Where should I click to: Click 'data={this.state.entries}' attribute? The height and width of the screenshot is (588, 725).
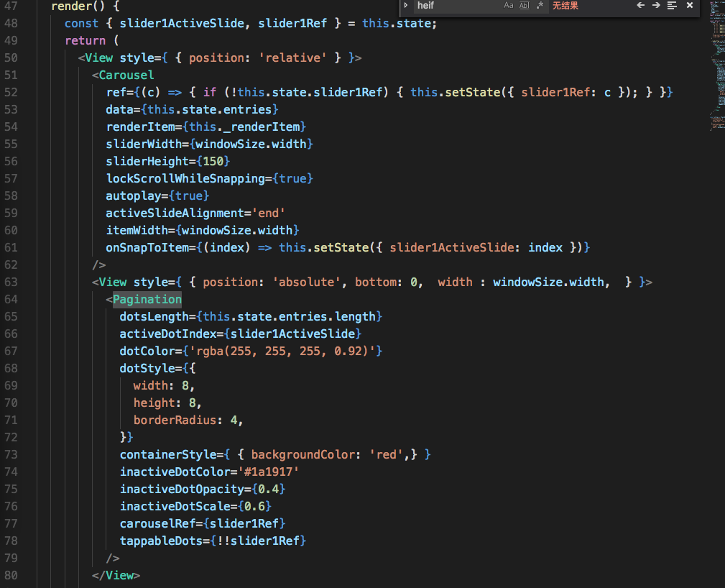coord(192,110)
